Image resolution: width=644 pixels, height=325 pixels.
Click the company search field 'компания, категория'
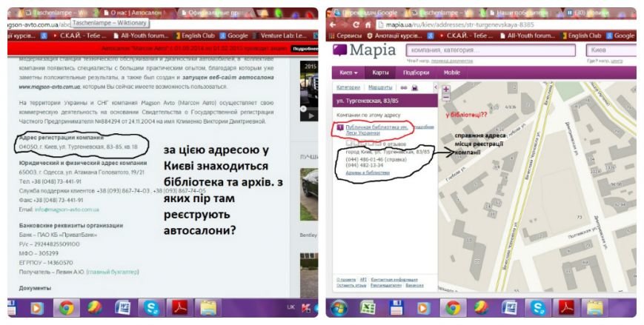point(491,50)
